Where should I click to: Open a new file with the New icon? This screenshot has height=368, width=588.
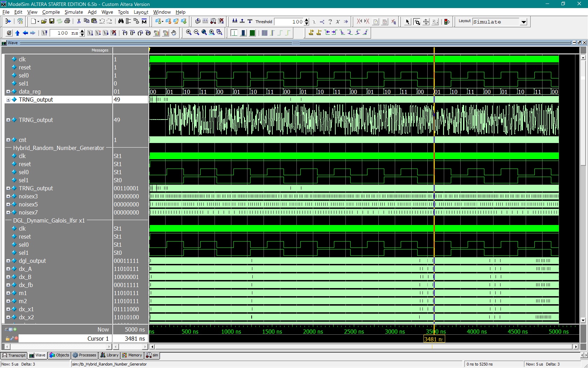(x=33, y=21)
